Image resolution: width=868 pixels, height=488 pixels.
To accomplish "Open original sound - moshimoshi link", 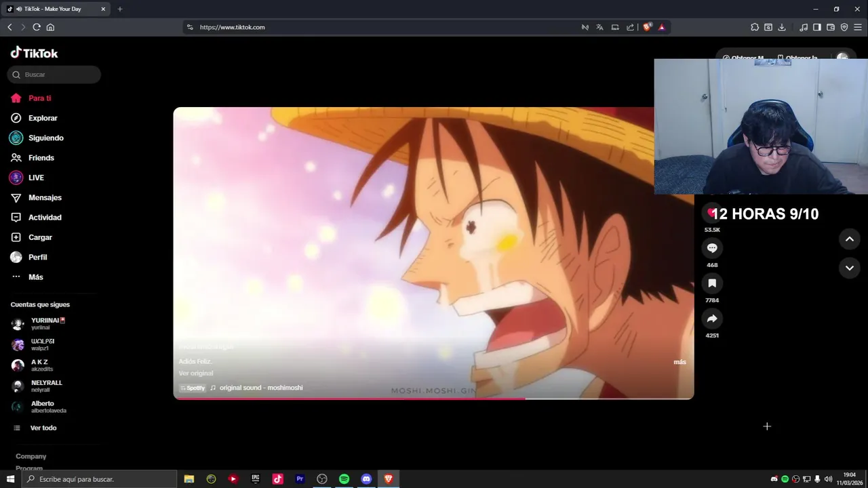I will (x=256, y=388).
